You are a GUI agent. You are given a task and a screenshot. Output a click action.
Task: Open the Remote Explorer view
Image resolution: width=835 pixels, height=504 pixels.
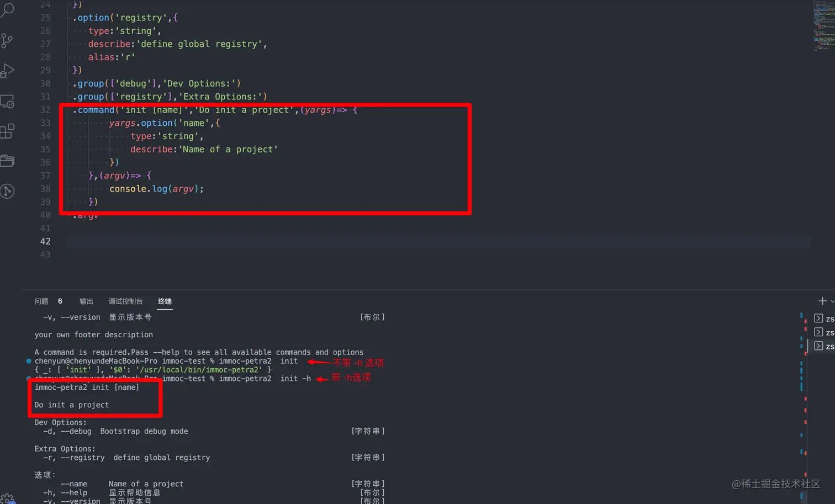pos(7,102)
